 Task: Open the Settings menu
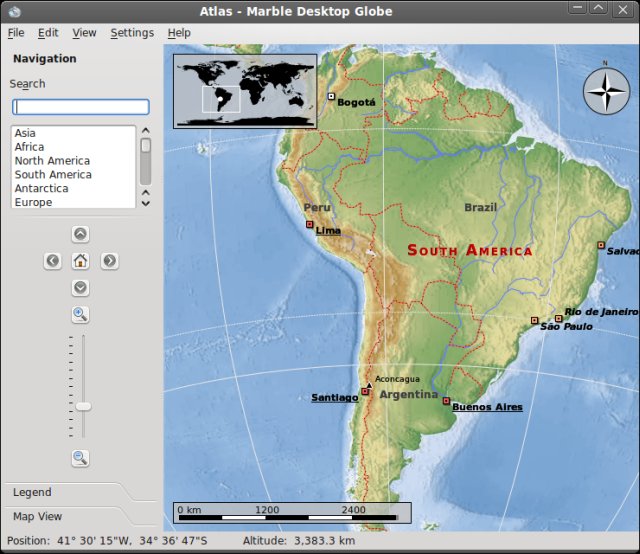point(132,33)
